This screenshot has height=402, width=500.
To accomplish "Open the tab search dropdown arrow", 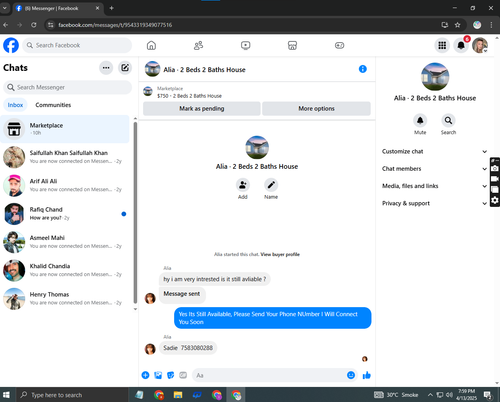I will coord(5,8).
